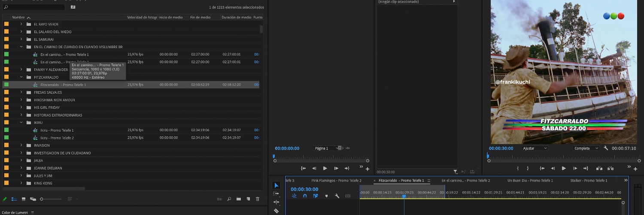Sort by Duración de medio column header
This screenshot has width=644, height=215.
(x=237, y=17)
